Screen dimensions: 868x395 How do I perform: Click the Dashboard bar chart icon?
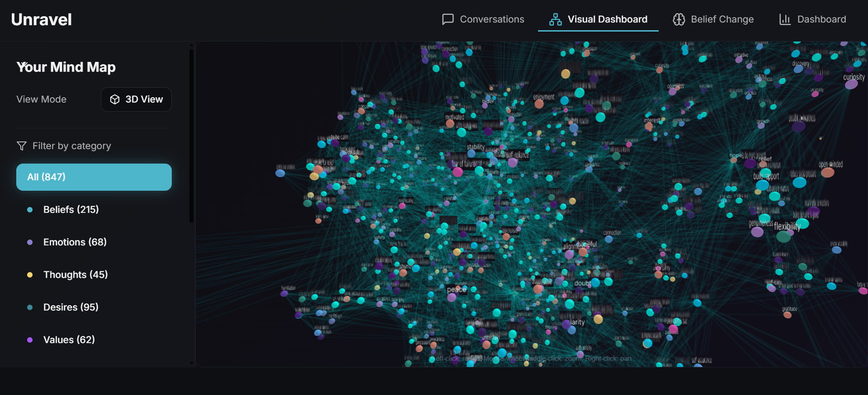784,20
